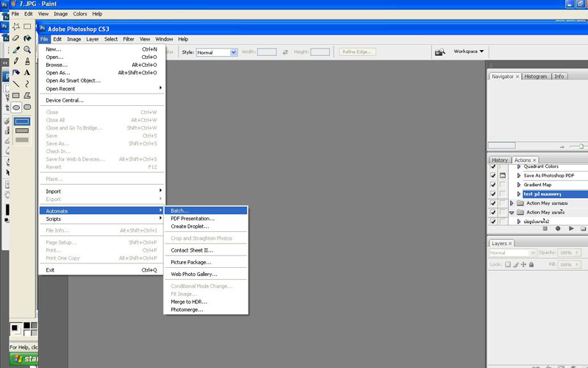Select Photomerge from the Automate submenu
This screenshot has width=588, height=368.
(x=206, y=310)
